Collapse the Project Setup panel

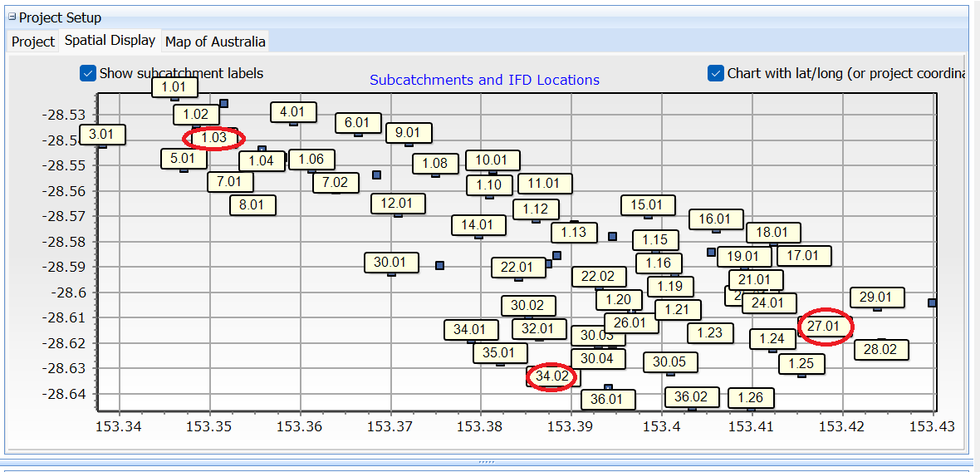click(x=12, y=17)
